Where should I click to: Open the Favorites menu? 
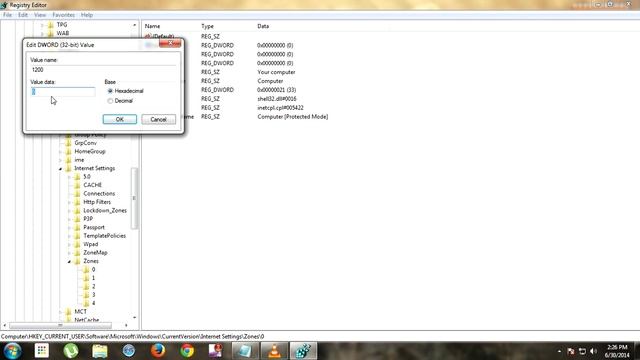pos(63,15)
